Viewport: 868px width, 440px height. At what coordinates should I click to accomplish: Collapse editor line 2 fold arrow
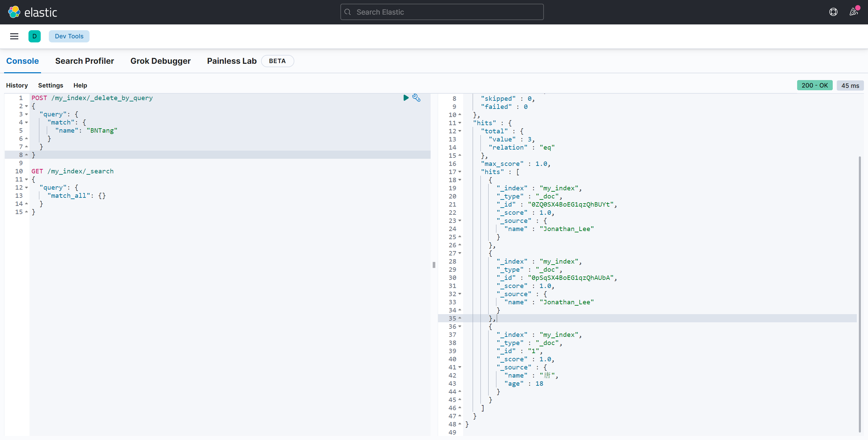[x=26, y=106]
